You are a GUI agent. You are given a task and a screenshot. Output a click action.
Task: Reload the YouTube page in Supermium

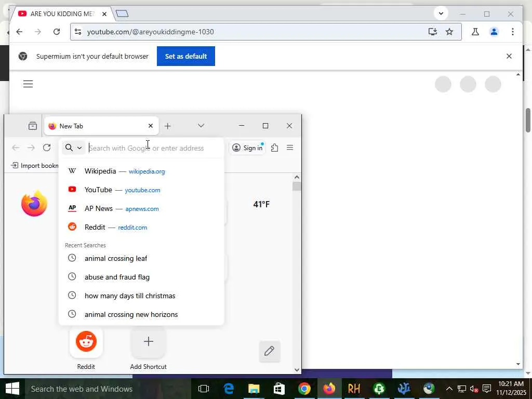pos(57,32)
